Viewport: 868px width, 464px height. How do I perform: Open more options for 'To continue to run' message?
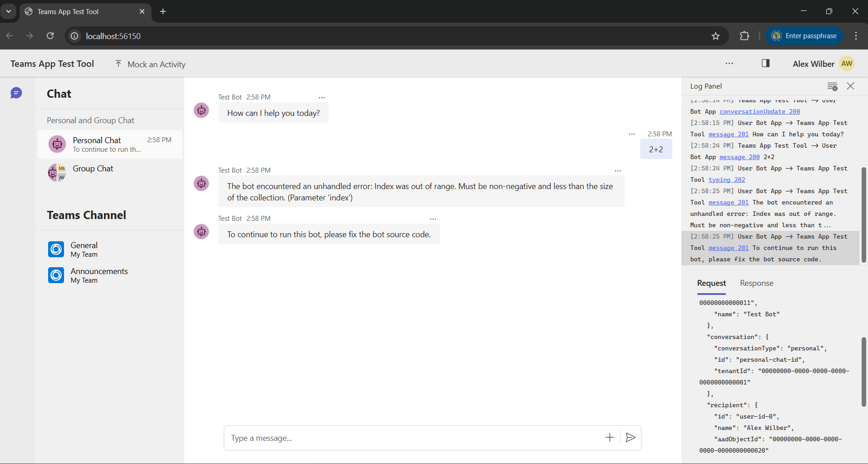click(x=433, y=219)
